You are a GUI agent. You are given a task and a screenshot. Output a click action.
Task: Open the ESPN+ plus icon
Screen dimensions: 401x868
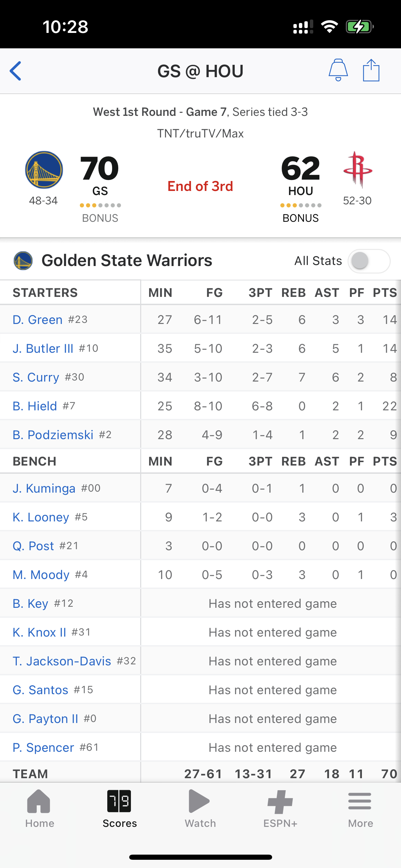[x=280, y=801]
